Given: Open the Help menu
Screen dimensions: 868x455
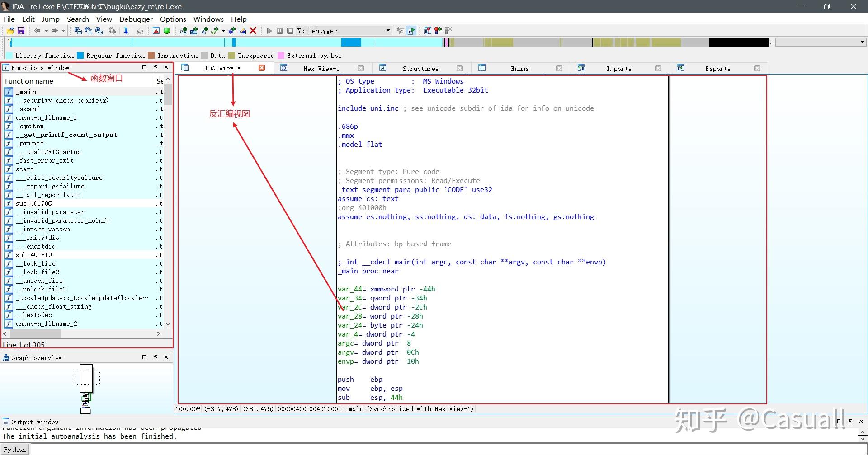Looking at the screenshot, I should 239,19.
